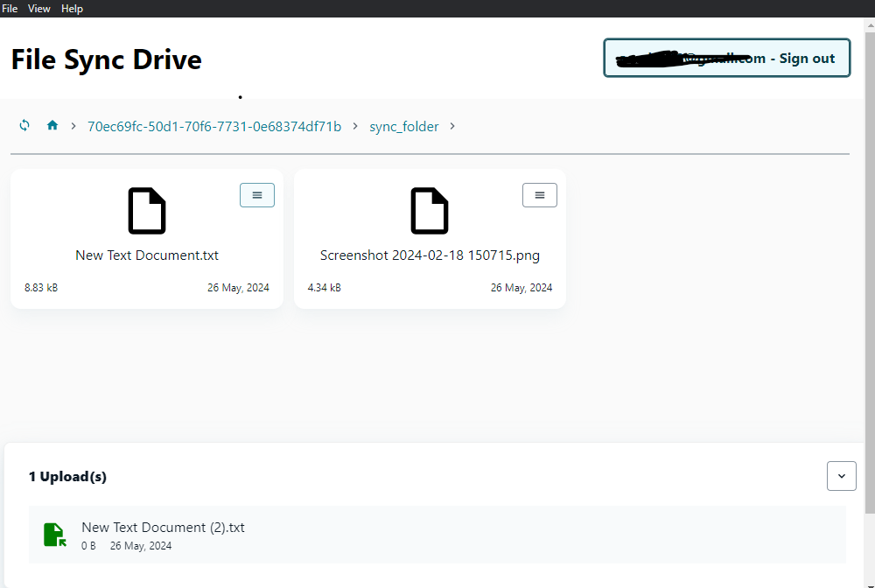Open the folder ID breadcrumb link
Screen dimensions: 875x588
click(x=213, y=126)
